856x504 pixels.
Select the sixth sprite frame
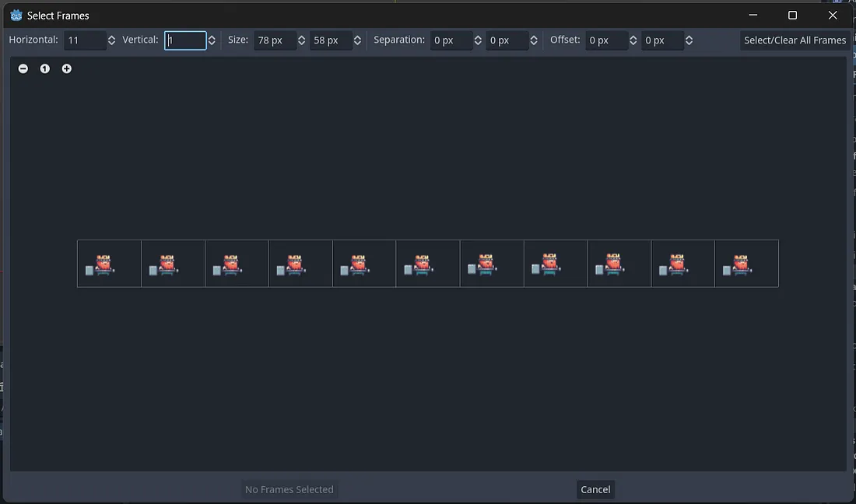[428, 264]
